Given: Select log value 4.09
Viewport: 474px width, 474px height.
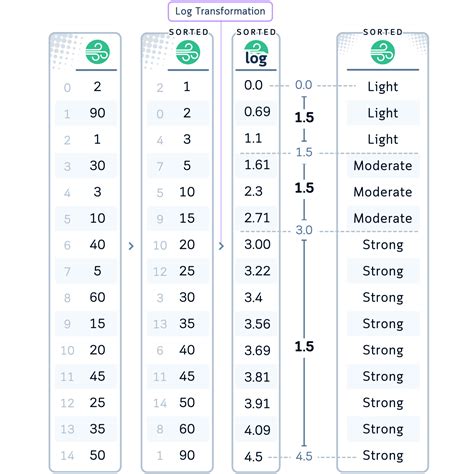Looking at the screenshot, I should [257, 430].
